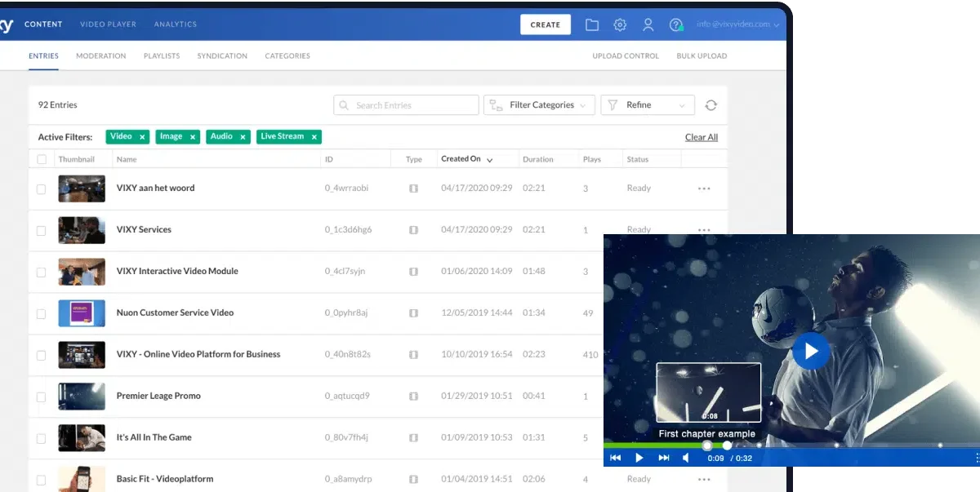The image size is (980, 492).
Task: Click the search magnifier icon
Action: tap(345, 105)
